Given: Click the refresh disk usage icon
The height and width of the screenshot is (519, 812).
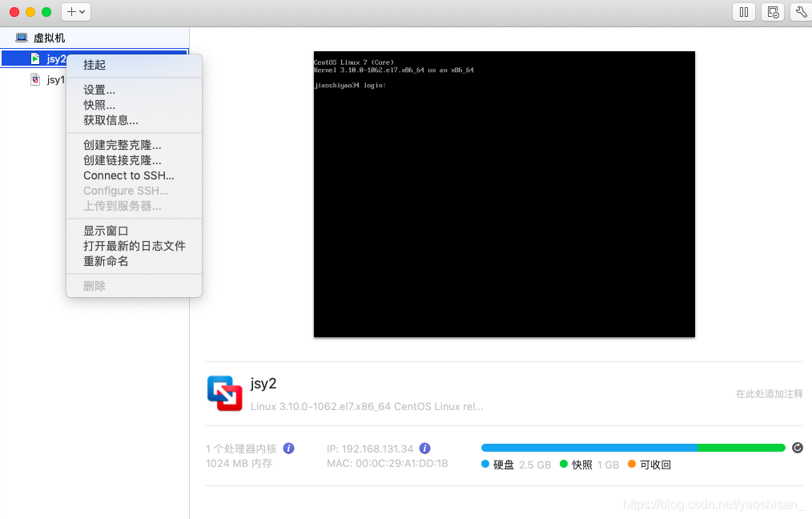Looking at the screenshot, I should [798, 448].
